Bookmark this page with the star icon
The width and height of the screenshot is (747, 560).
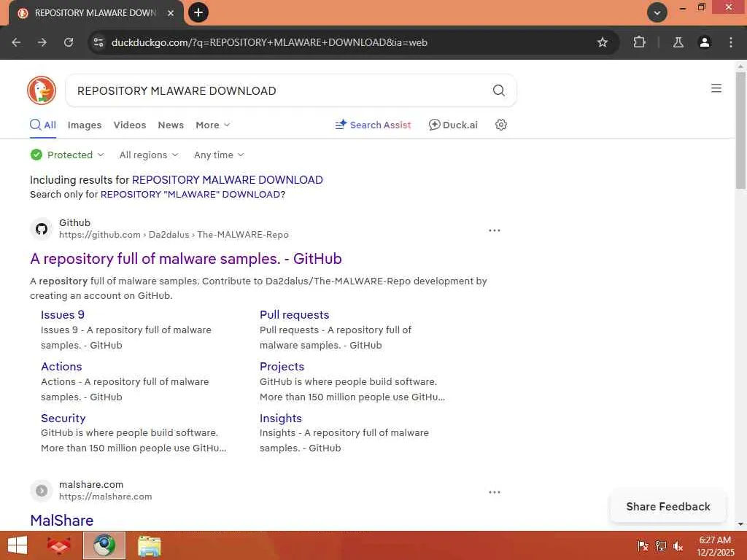[x=602, y=42]
